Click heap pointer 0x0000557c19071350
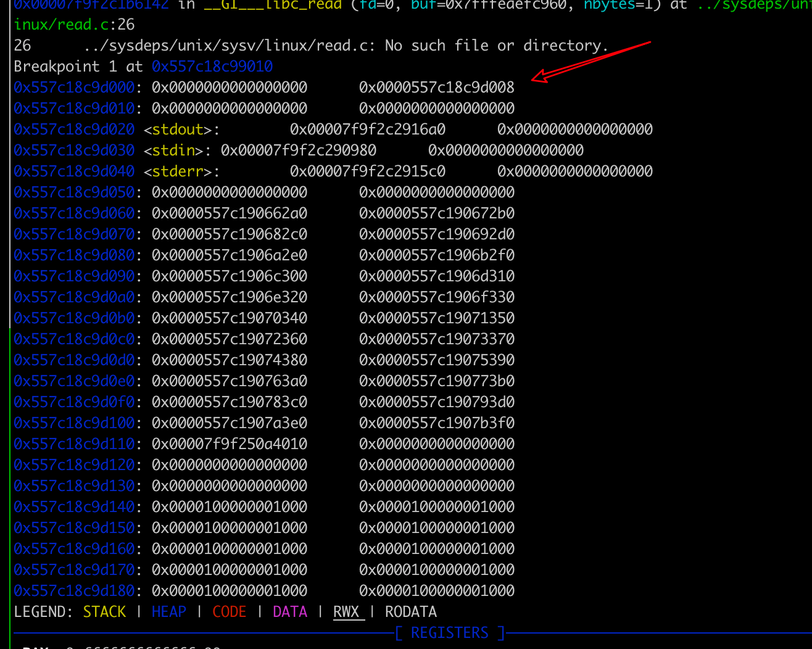Image resolution: width=812 pixels, height=649 pixels. [x=437, y=318]
